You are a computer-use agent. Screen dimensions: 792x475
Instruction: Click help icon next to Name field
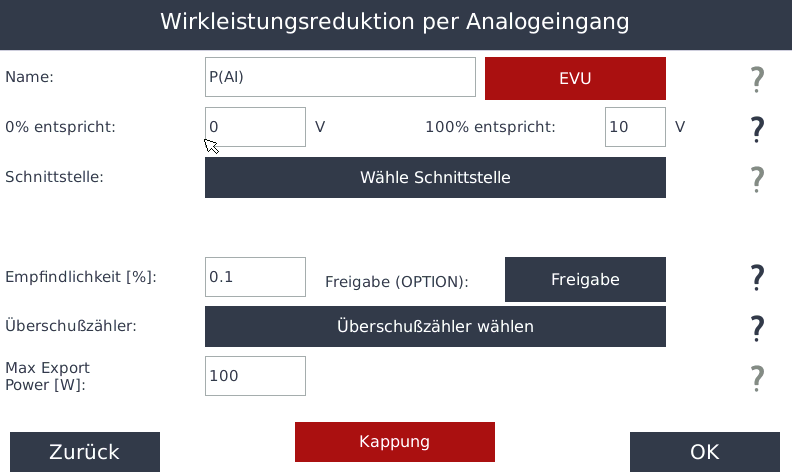(x=757, y=79)
